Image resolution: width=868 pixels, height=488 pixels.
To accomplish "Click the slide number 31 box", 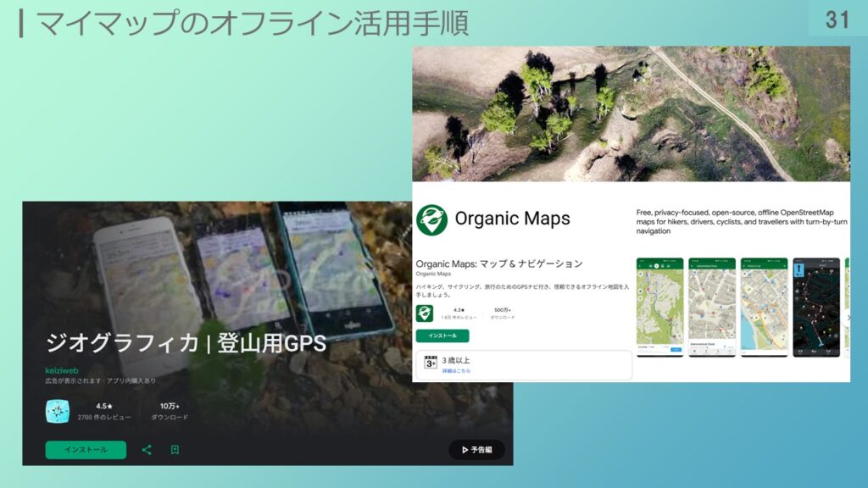I will click(x=836, y=19).
